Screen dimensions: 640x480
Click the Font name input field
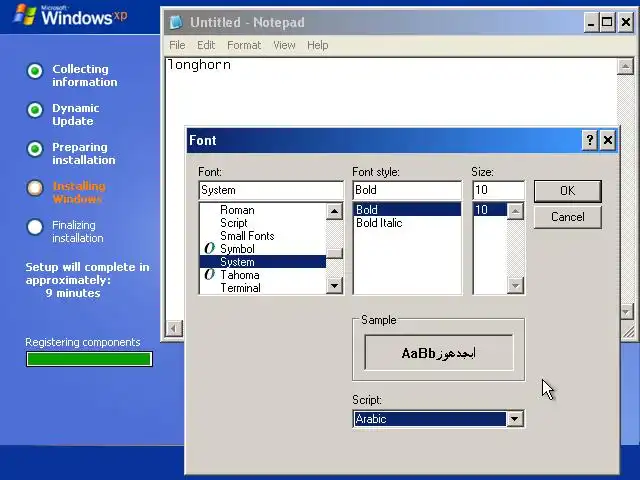pos(271,190)
